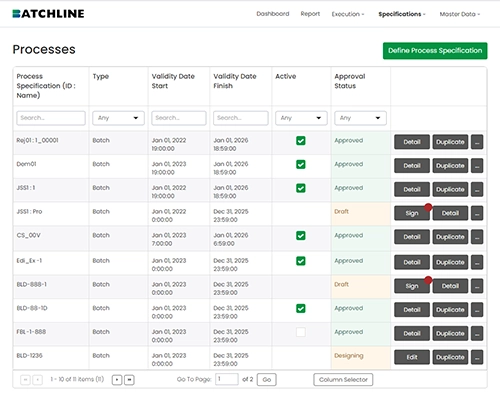The height and width of the screenshot is (394, 500).
Task: Expand the Execution menu
Action: click(348, 14)
